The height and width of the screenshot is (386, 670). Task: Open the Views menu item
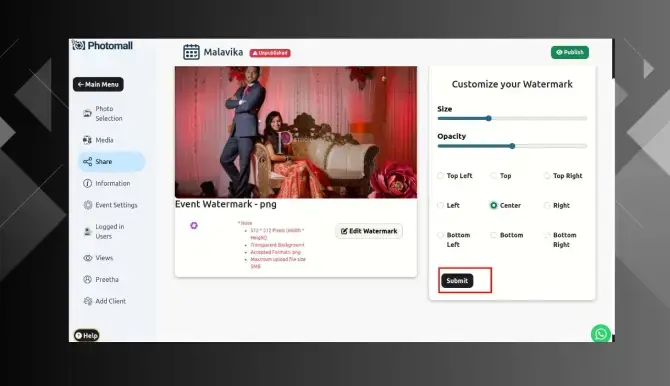click(112, 258)
